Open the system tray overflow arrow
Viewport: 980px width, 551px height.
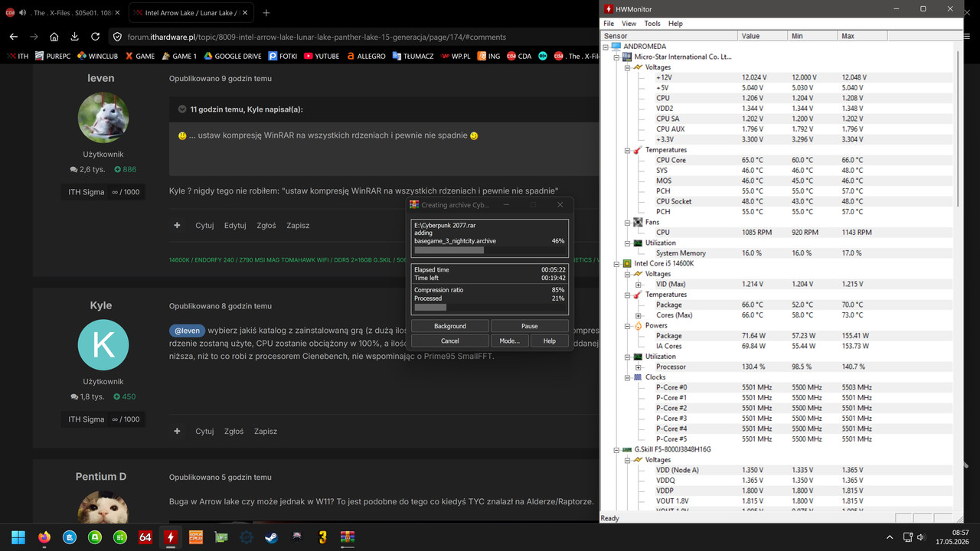890,537
